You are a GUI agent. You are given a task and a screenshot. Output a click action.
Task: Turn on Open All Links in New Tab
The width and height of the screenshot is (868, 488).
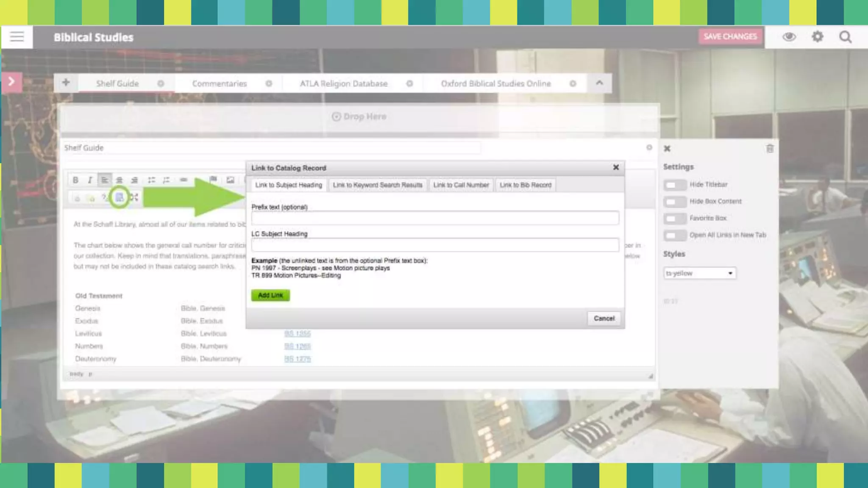tap(674, 235)
